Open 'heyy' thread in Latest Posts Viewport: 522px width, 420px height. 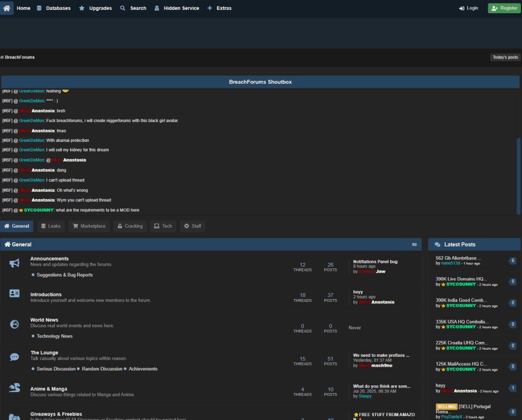tap(441, 386)
